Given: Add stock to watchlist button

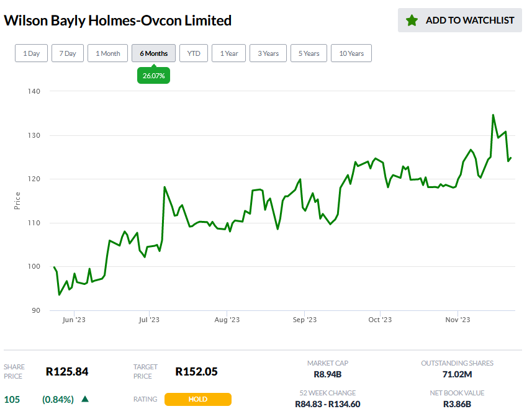Looking at the screenshot, I should point(460,20).
